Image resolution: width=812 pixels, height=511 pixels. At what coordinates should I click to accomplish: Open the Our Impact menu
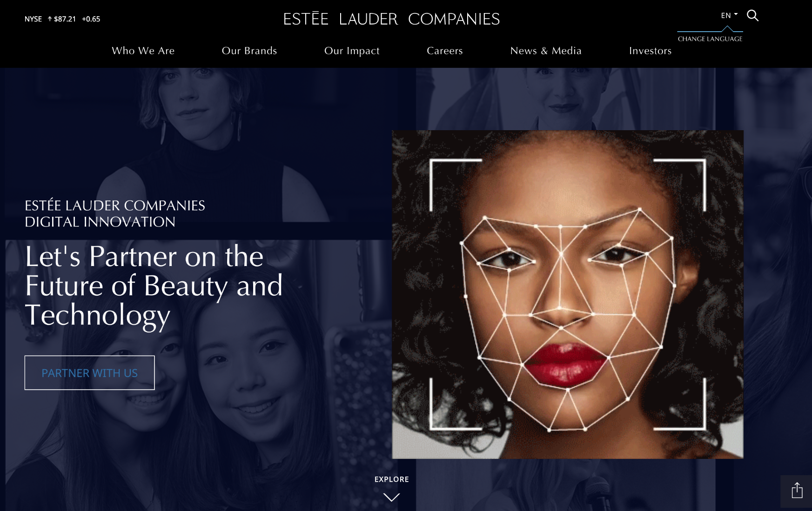click(352, 51)
